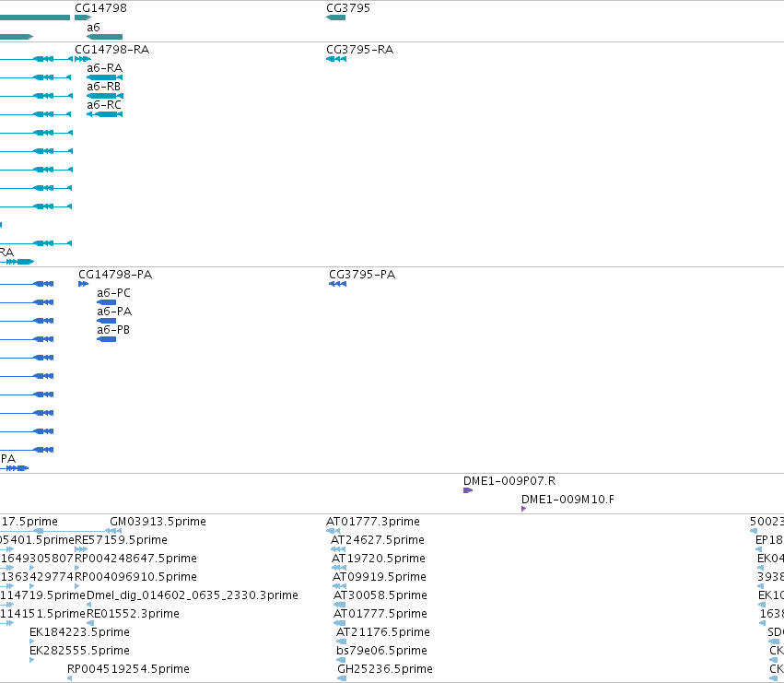Select the purple DME1-009P07.R arrow glyph
The width and height of the screenshot is (784, 683).
tap(468, 490)
